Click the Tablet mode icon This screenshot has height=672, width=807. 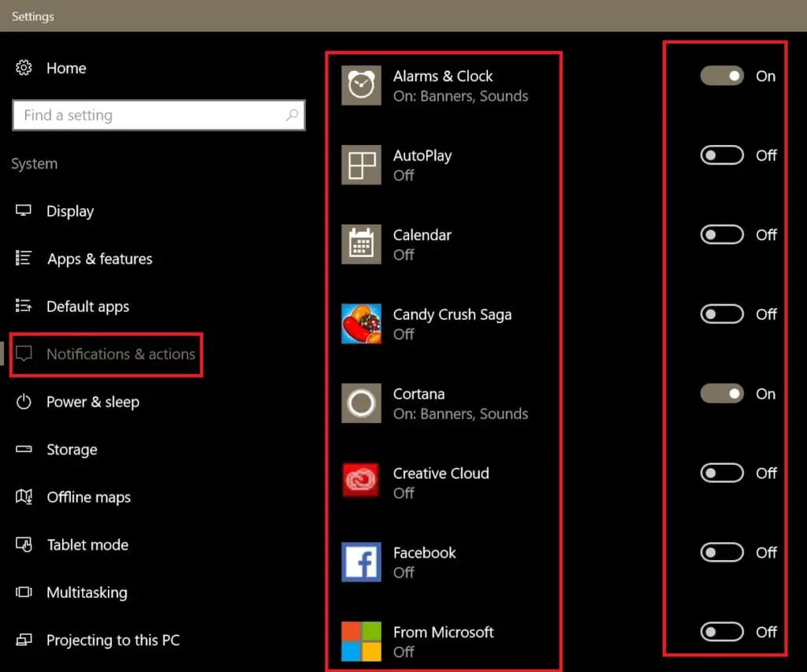[x=24, y=544]
